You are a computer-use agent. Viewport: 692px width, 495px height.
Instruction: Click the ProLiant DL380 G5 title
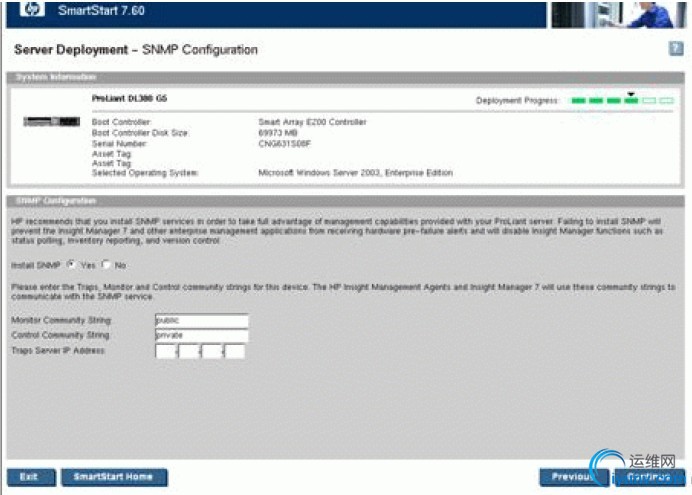click(x=129, y=98)
